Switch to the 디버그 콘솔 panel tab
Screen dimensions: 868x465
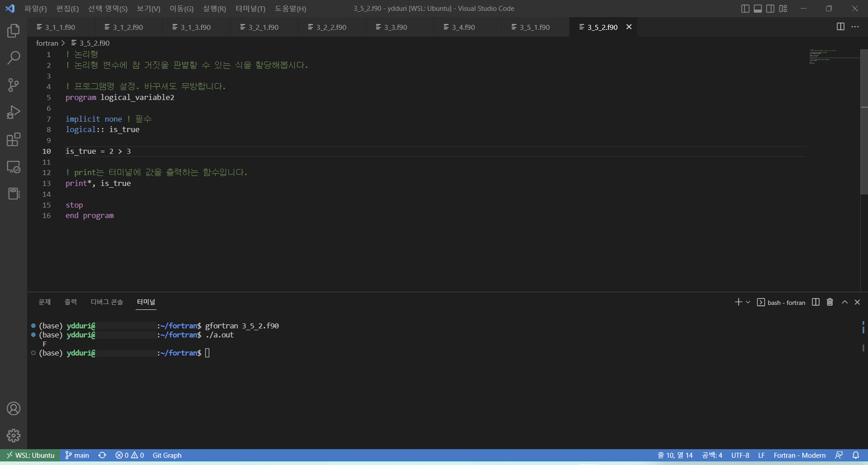[x=107, y=302]
